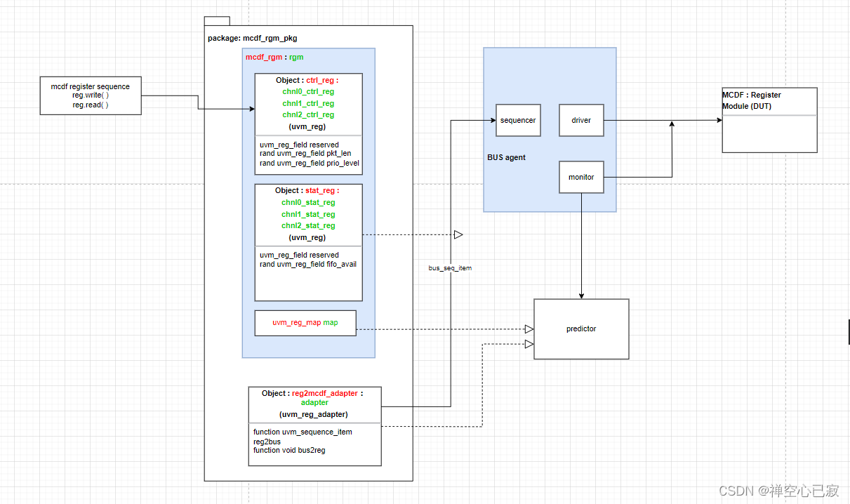Select the monitor block

pyautogui.click(x=581, y=177)
